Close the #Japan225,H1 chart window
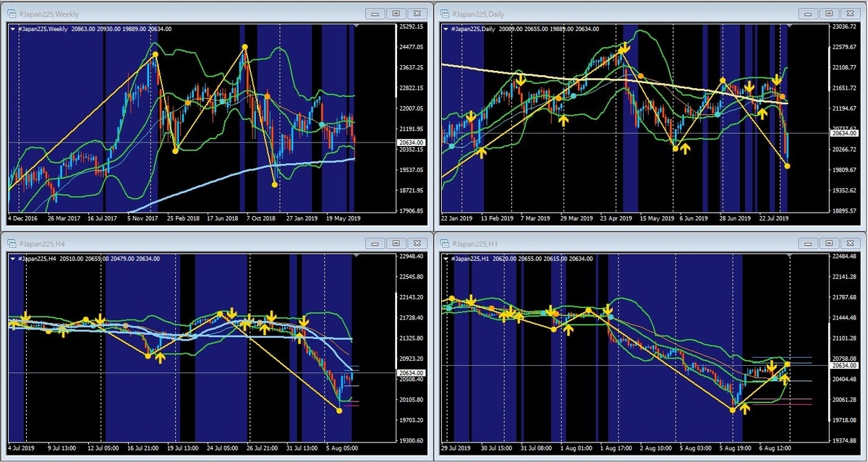The height and width of the screenshot is (462, 868). click(850, 243)
